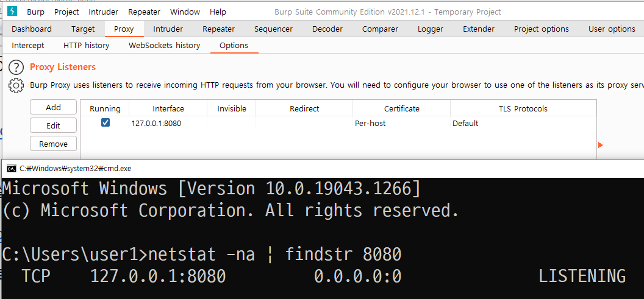644x299 pixels.
Task: Open the Burp menu
Action: 36,12
